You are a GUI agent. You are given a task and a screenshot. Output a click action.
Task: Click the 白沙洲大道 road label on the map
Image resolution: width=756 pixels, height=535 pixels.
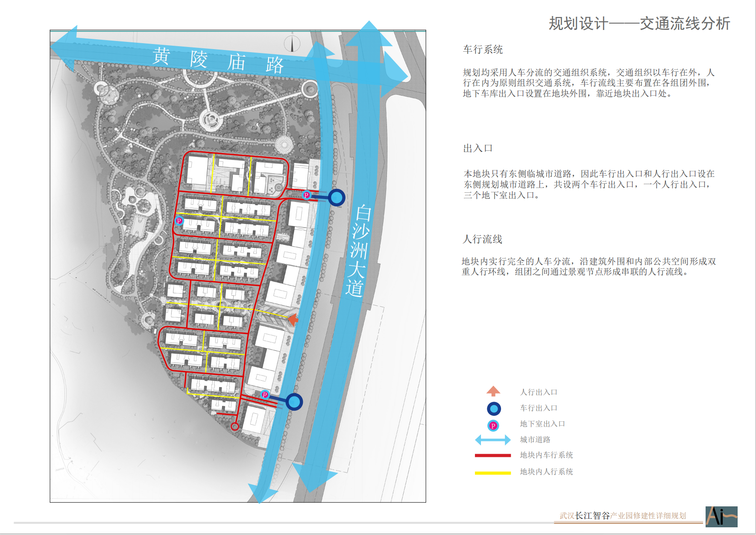(x=358, y=250)
